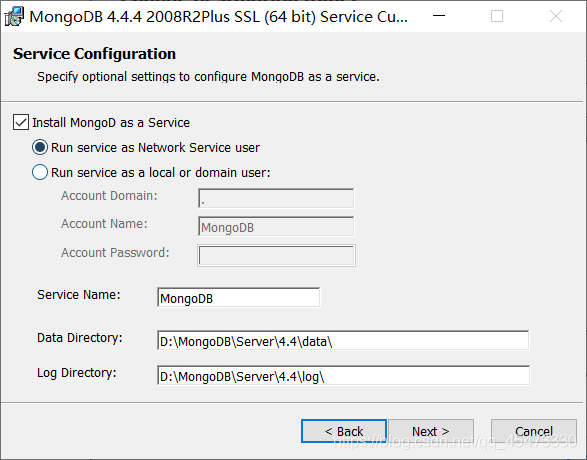Click the Account Name field containing MongoDB

tap(276, 226)
